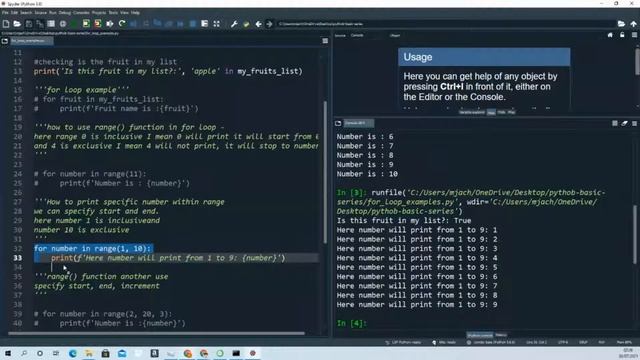This screenshot has width=640, height=360.
Task: Switch to the Plots pane tab
Action: [x=502, y=112]
